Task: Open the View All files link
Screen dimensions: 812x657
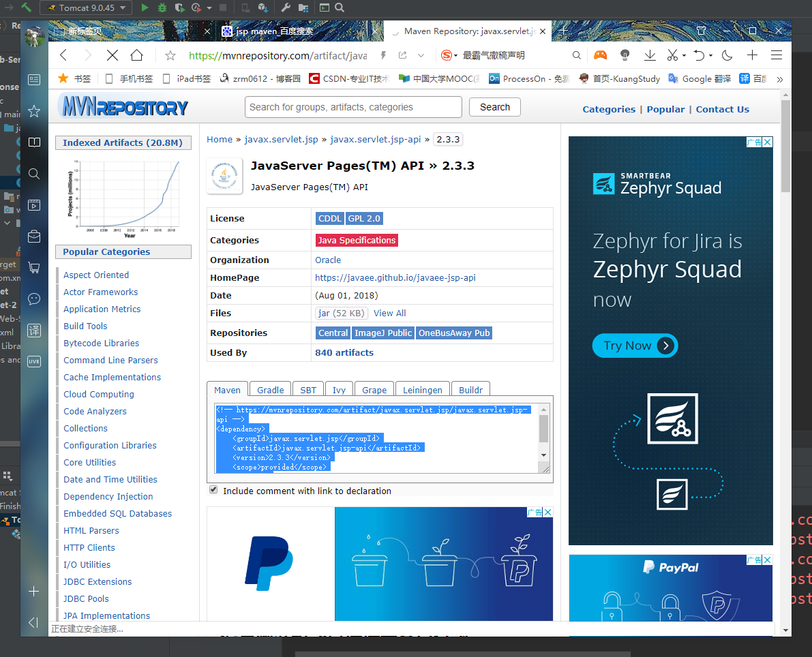Action: click(389, 314)
